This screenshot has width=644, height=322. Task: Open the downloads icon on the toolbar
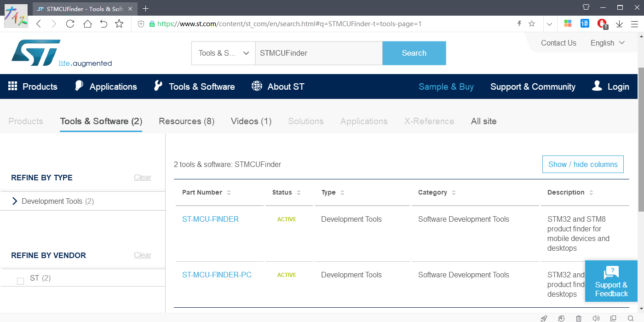619,23
